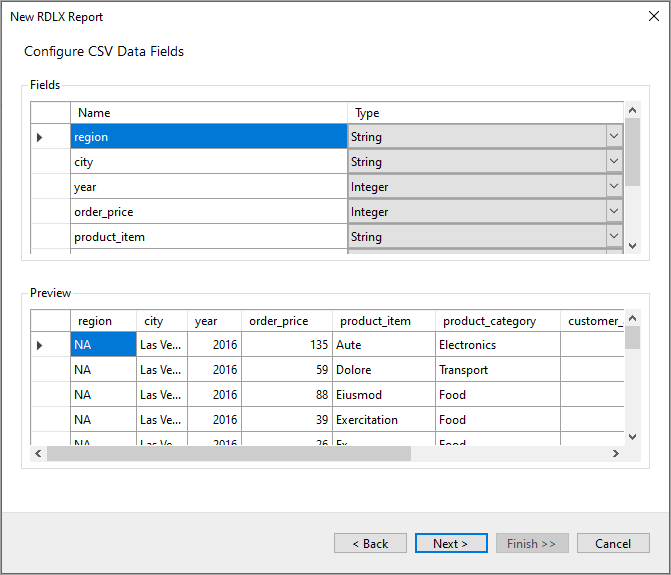Open the Type dropdown for order_price field
Image resolution: width=671 pixels, height=575 pixels.
tap(614, 211)
